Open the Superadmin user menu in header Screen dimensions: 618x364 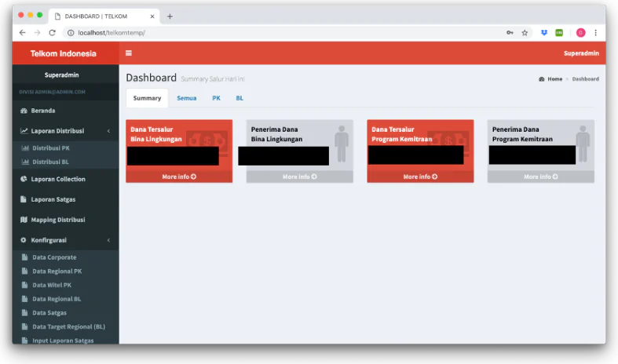581,53
